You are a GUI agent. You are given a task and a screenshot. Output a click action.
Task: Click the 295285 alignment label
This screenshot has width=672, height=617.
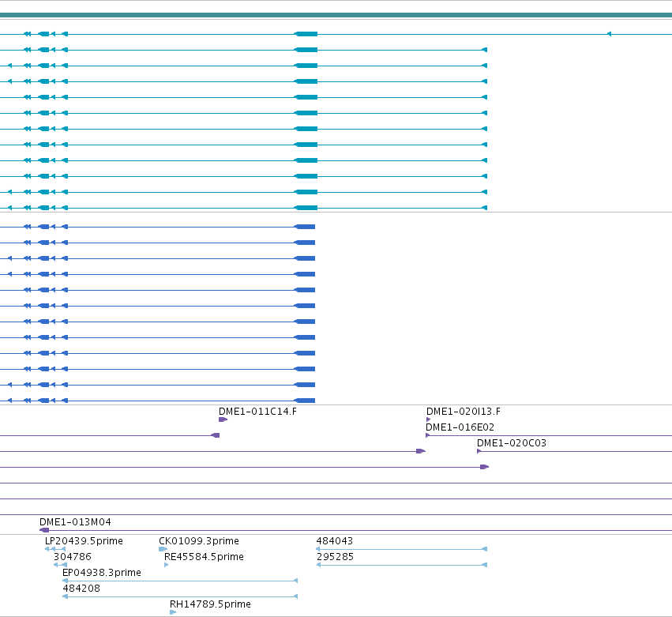[335, 557]
